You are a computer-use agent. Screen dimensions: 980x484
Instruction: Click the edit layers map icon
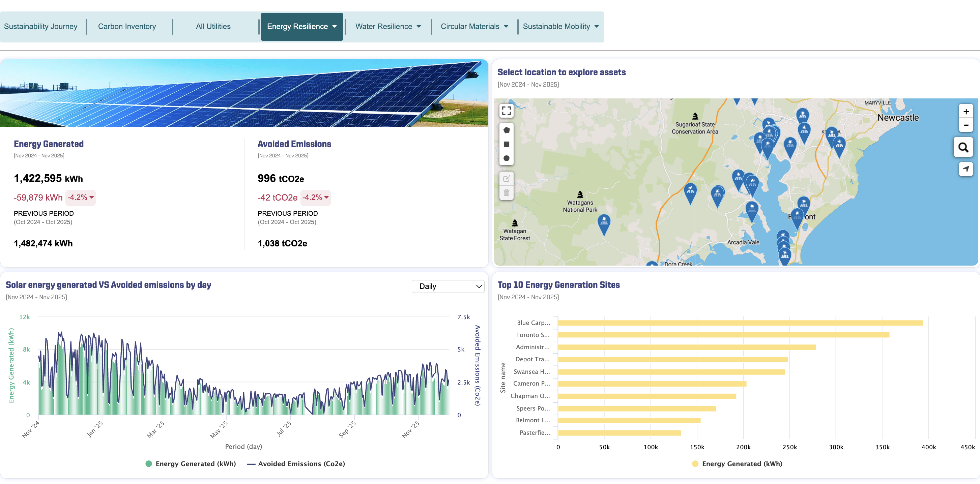click(507, 179)
